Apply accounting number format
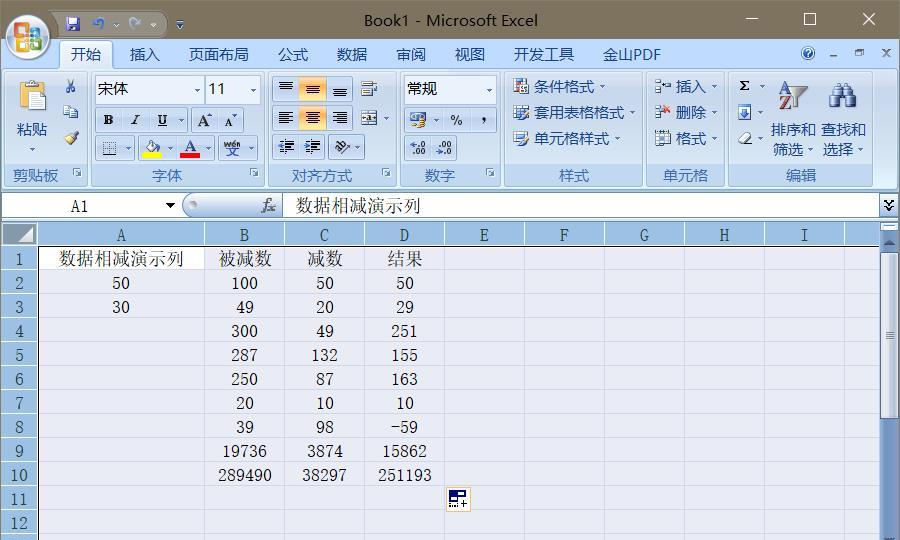The height and width of the screenshot is (540, 900). 418,120
